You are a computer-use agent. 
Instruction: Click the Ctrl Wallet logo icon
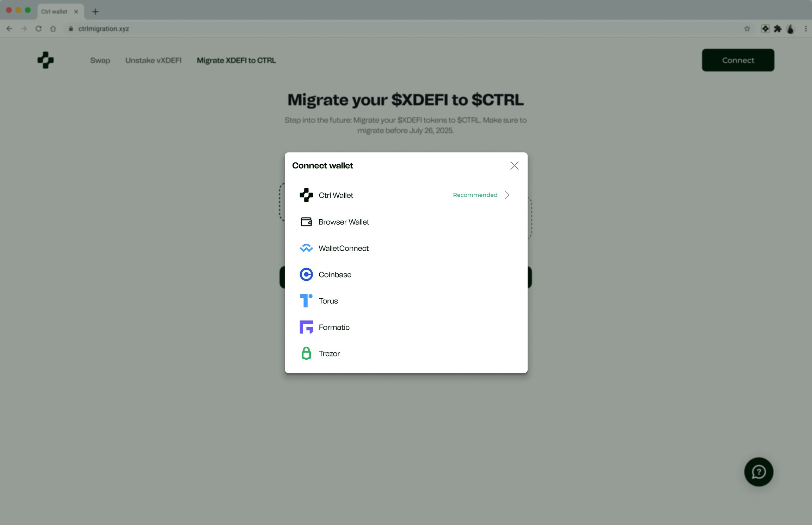[x=306, y=195]
